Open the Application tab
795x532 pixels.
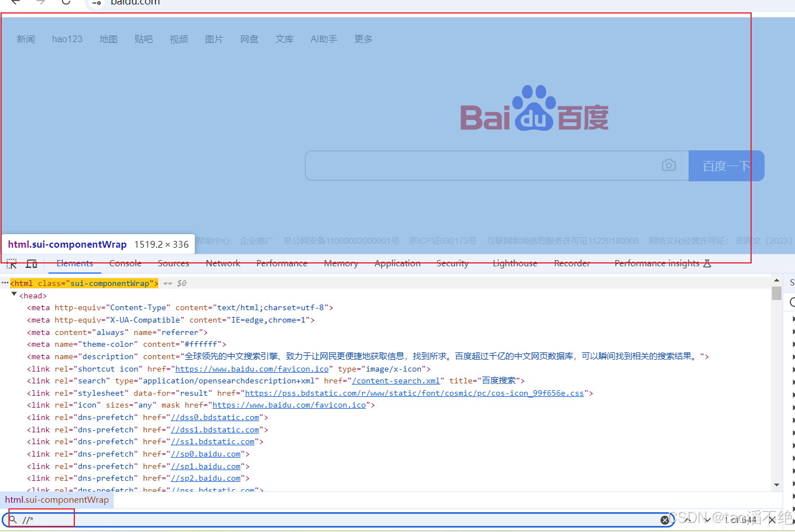(x=397, y=263)
